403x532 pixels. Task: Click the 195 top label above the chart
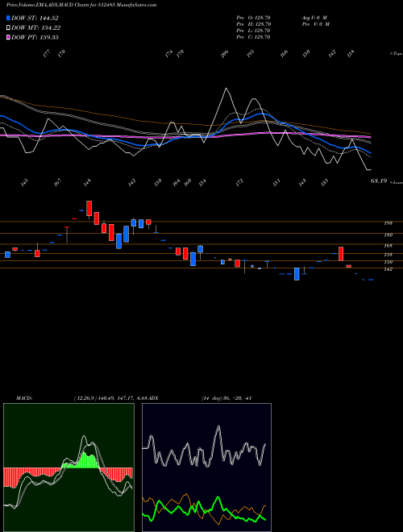point(251,54)
